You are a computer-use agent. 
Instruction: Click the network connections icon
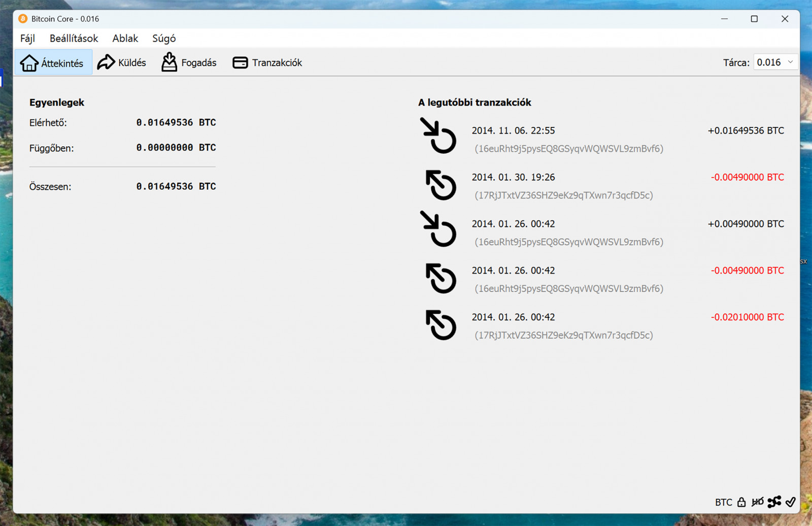(x=774, y=502)
